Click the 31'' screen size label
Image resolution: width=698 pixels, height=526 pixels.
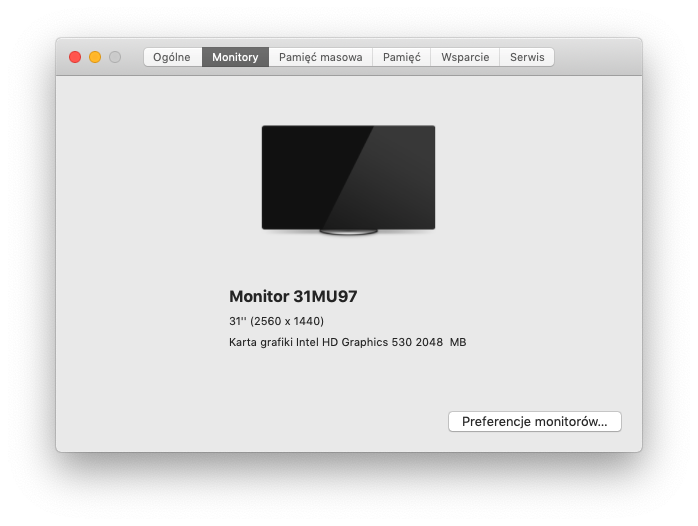(237, 321)
